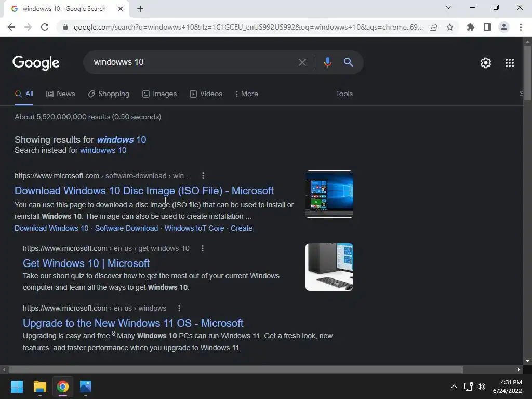Screen dimensions: 532x399
Task: Open corrected 'windows 10' results link
Action: (x=122, y=139)
